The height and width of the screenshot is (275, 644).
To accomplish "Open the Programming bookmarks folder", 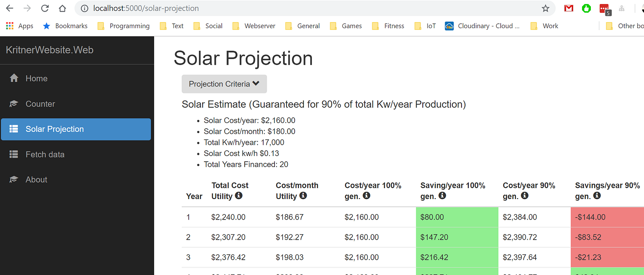I will 124,26.
